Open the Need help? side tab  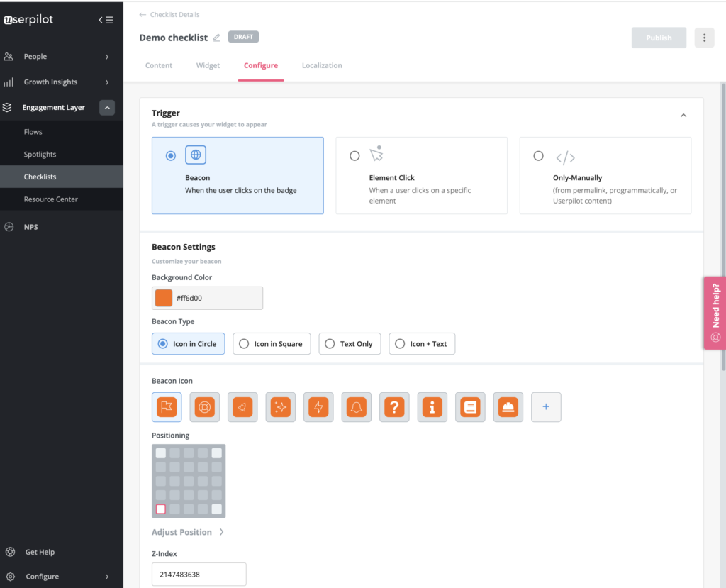[715, 313]
